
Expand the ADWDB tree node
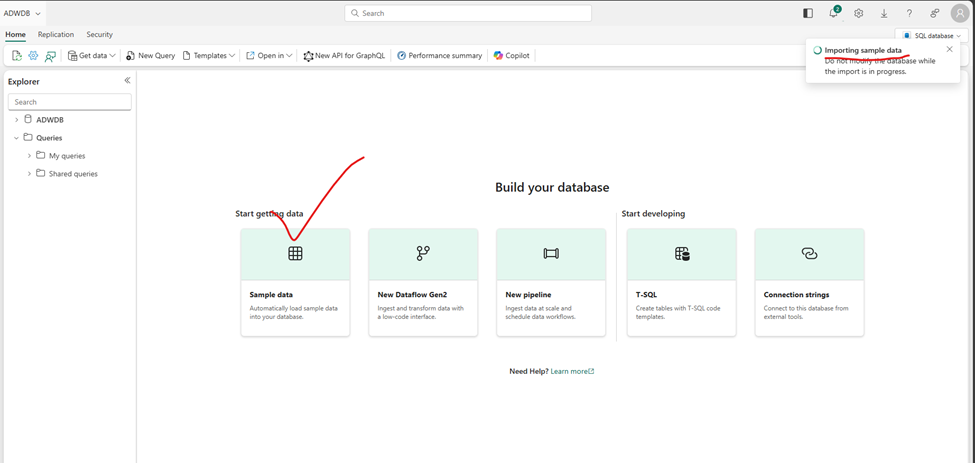(16, 120)
